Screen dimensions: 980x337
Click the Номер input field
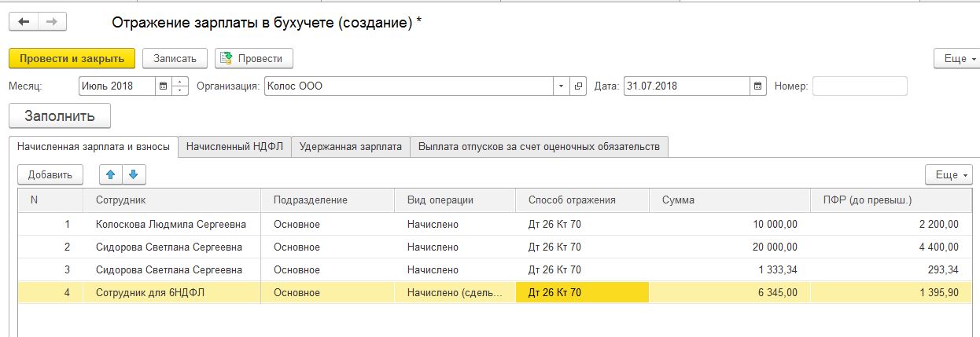click(859, 86)
